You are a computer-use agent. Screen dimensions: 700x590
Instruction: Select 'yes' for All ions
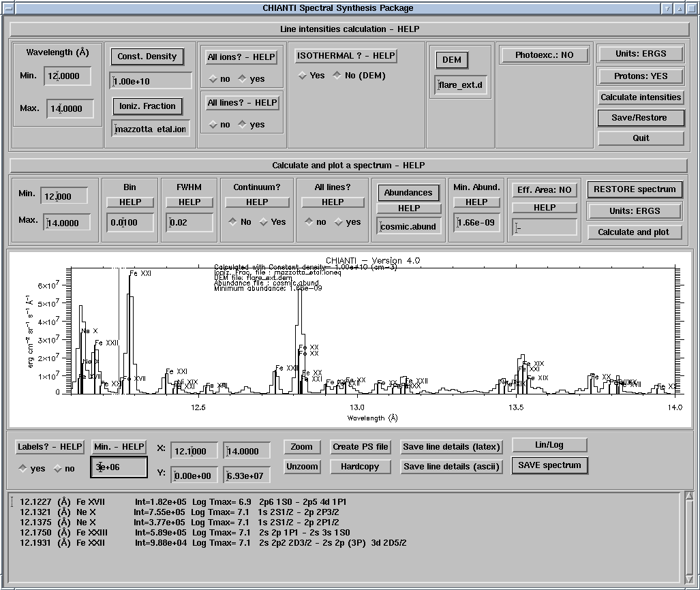[243, 79]
